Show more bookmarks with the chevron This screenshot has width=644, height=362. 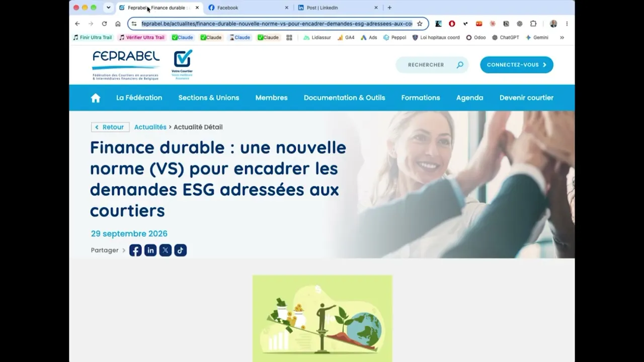point(562,38)
